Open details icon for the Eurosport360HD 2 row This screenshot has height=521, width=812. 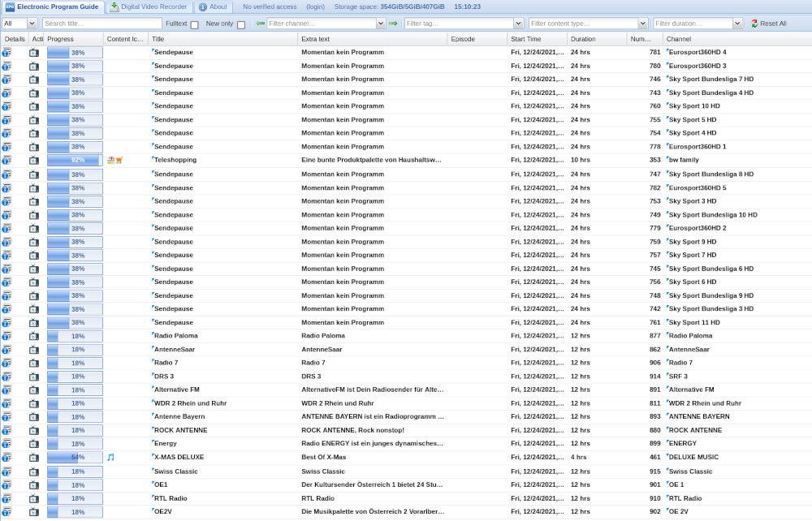click(x=6, y=228)
